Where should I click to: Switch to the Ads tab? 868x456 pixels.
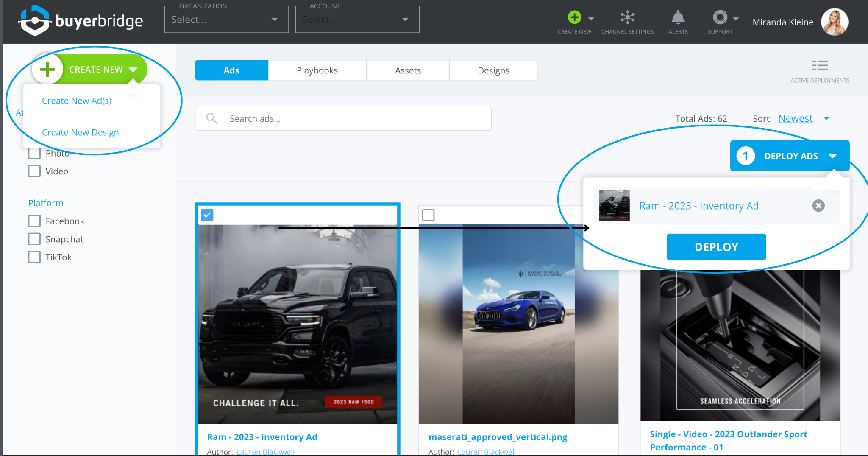coord(231,70)
